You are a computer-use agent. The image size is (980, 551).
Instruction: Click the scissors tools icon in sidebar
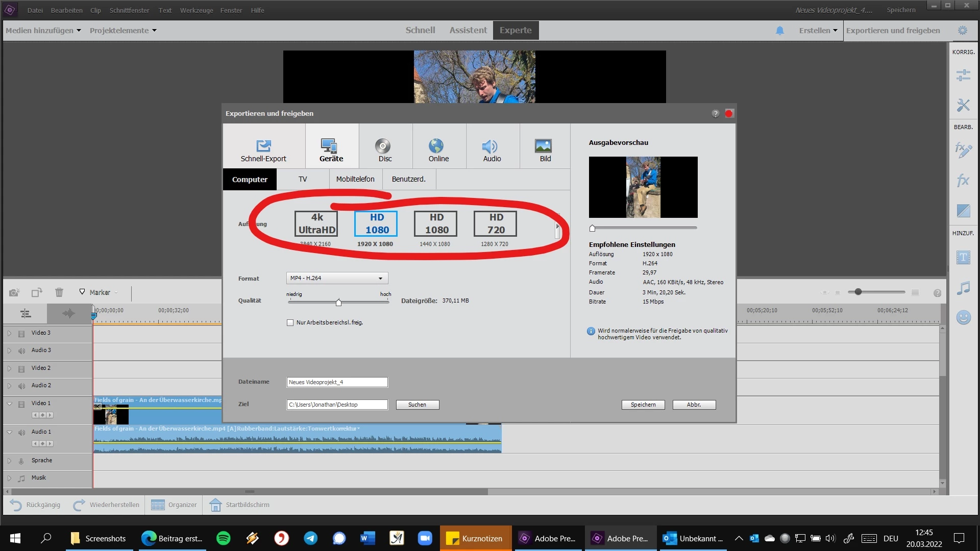click(x=963, y=105)
